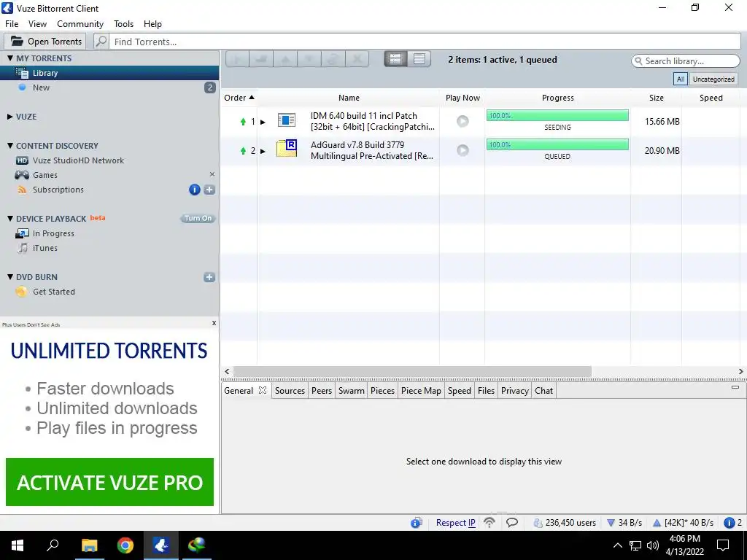Click the upload speed 40 B/s indicator
Viewport: 747px width, 560px height.
click(683, 522)
